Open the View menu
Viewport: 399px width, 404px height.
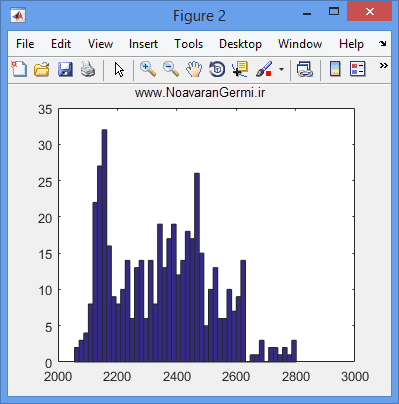[100, 44]
